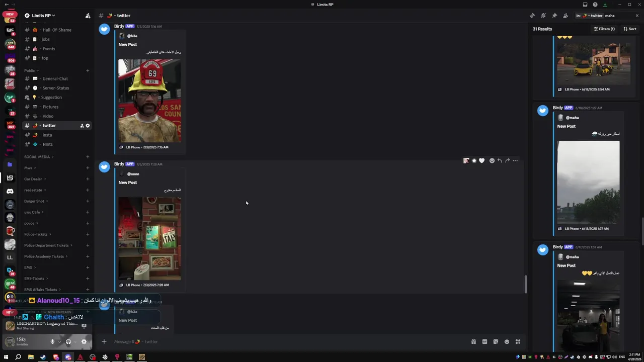644x362 pixels.
Task: Open the Filters (1) button
Action: click(604, 29)
